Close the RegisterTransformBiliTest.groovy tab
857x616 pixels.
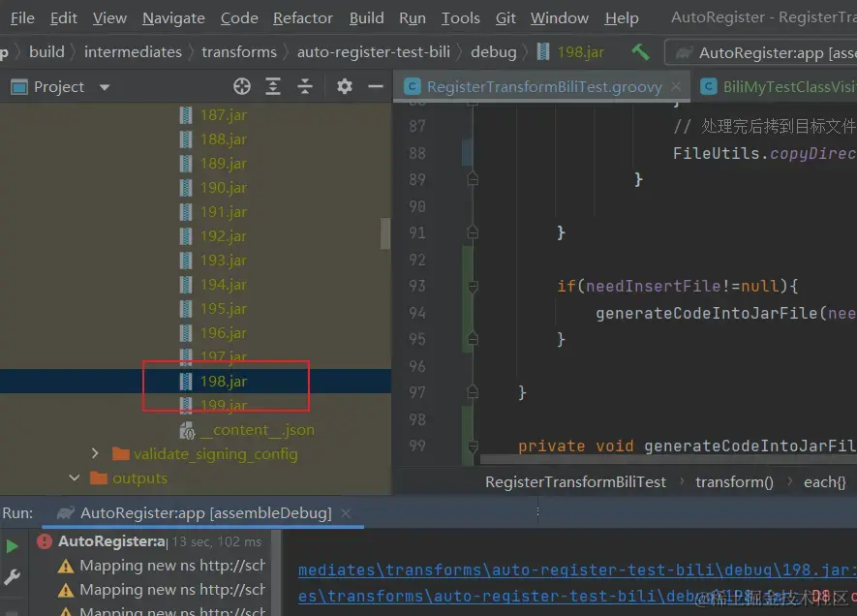click(676, 86)
